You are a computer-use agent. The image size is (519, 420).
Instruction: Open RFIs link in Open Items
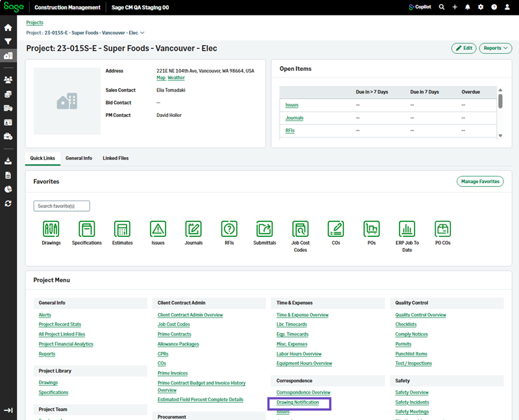coord(290,130)
